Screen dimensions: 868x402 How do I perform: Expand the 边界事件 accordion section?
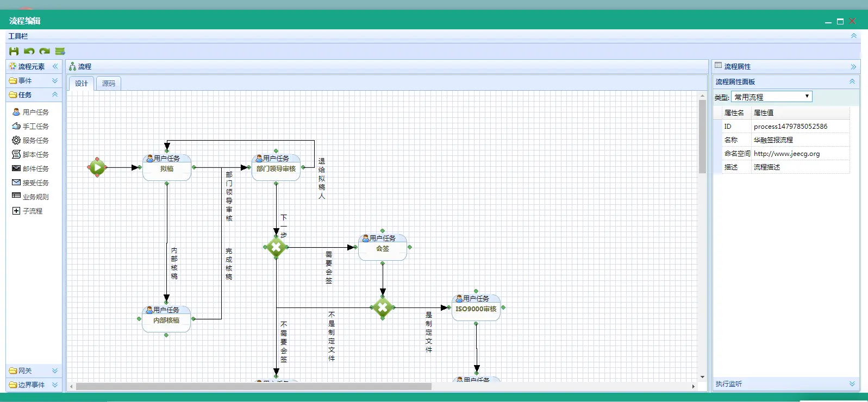pos(55,385)
